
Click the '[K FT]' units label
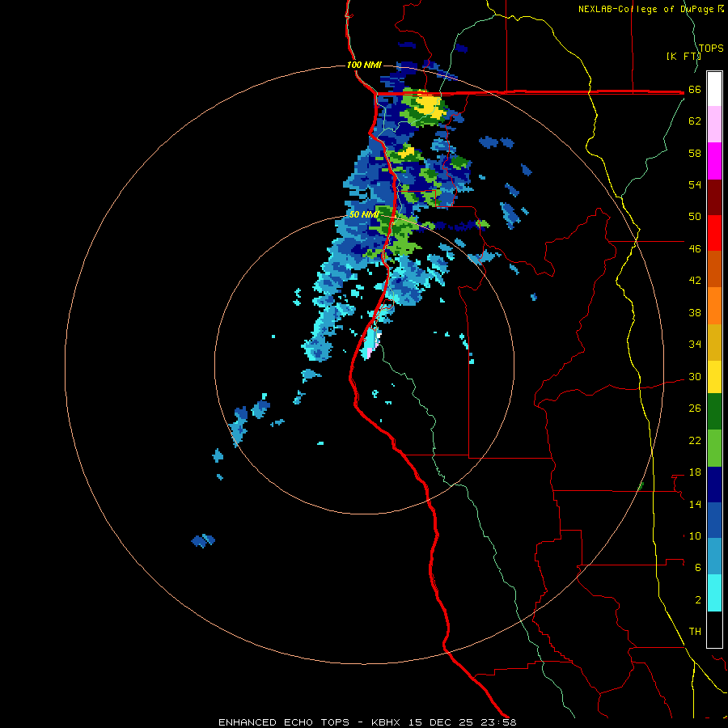[x=684, y=56]
